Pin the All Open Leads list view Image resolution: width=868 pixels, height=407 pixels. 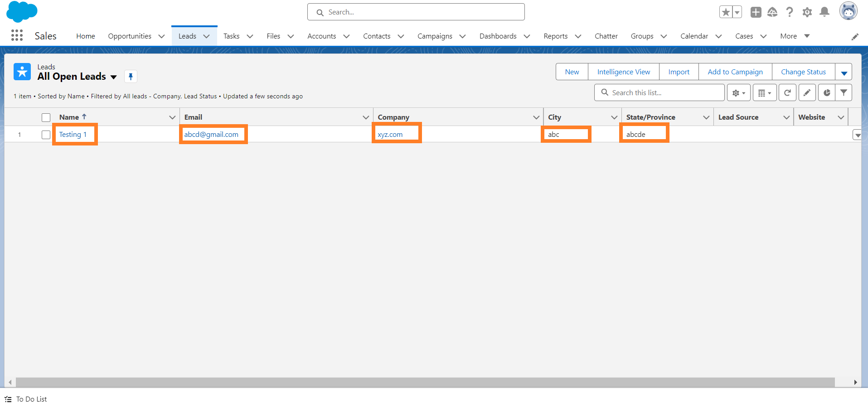pyautogui.click(x=131, y=77)
